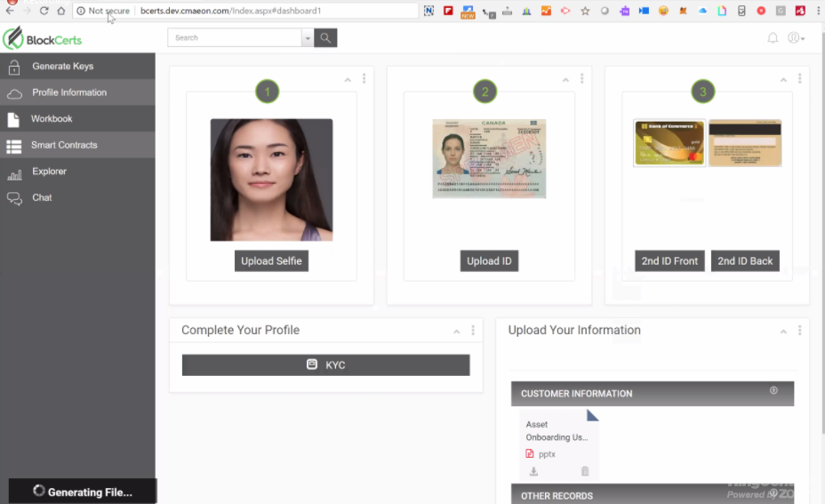Viewport: 825px width, 504px height.
Task: Click the Upload Selfie button
Action: (271, 261)
